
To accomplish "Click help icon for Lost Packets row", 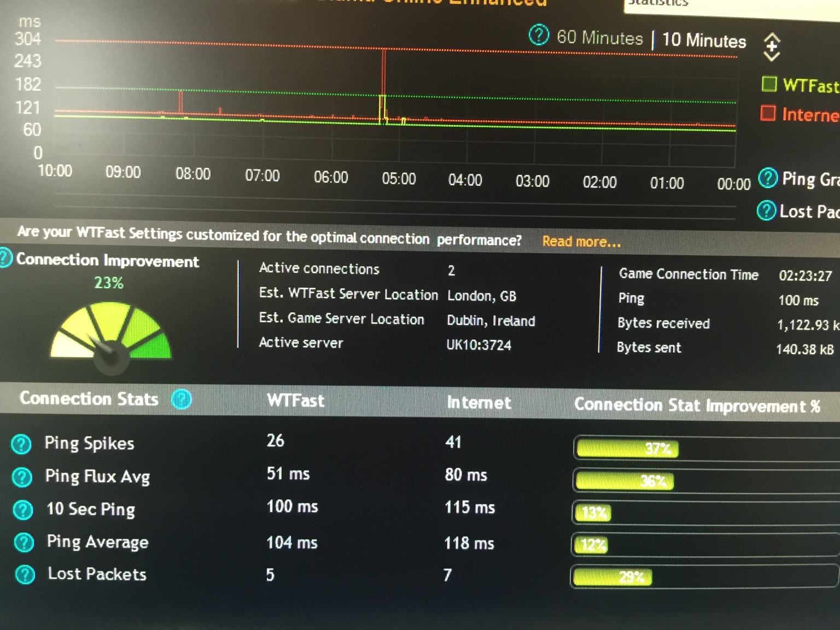I will point(25,575).
